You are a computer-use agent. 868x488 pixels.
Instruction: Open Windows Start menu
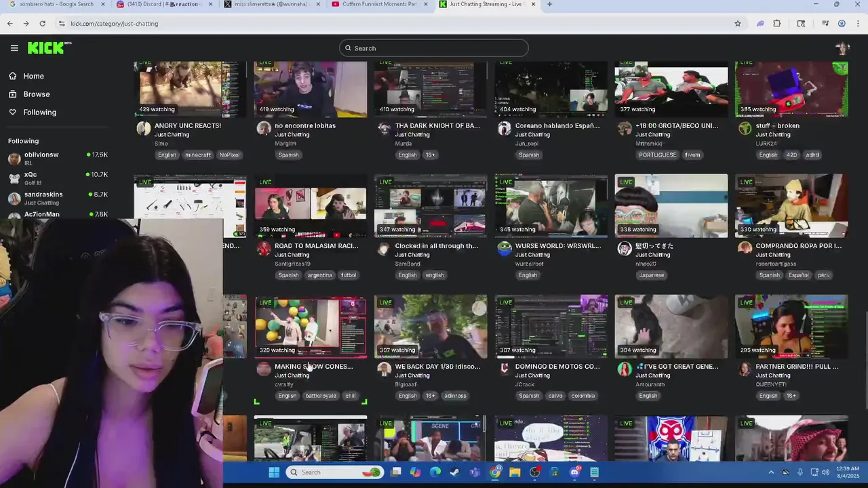tap(274, 472)
